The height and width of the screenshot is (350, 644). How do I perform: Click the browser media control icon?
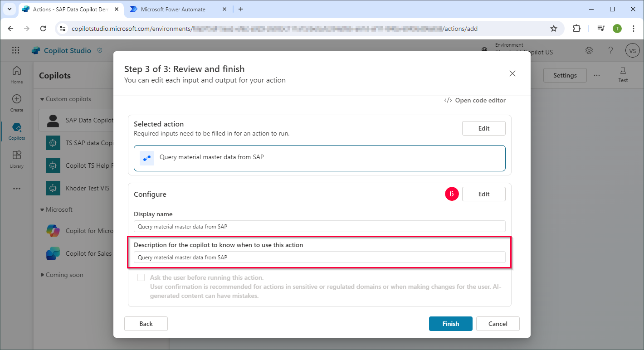point(601,29)
